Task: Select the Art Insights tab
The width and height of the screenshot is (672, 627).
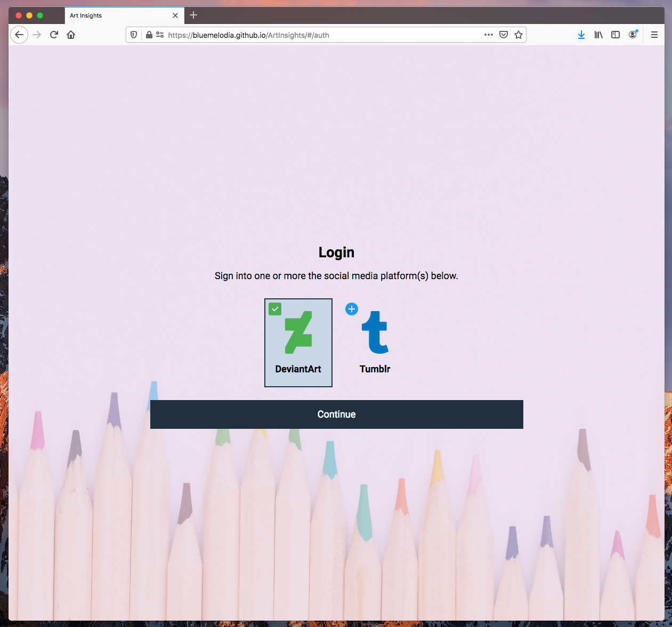Action: pos(125,15)
